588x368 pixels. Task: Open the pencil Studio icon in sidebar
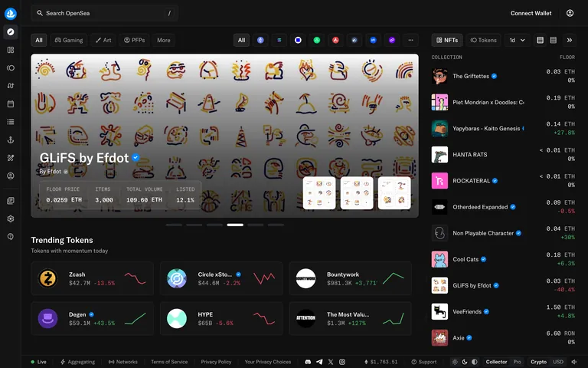point(11,158)
